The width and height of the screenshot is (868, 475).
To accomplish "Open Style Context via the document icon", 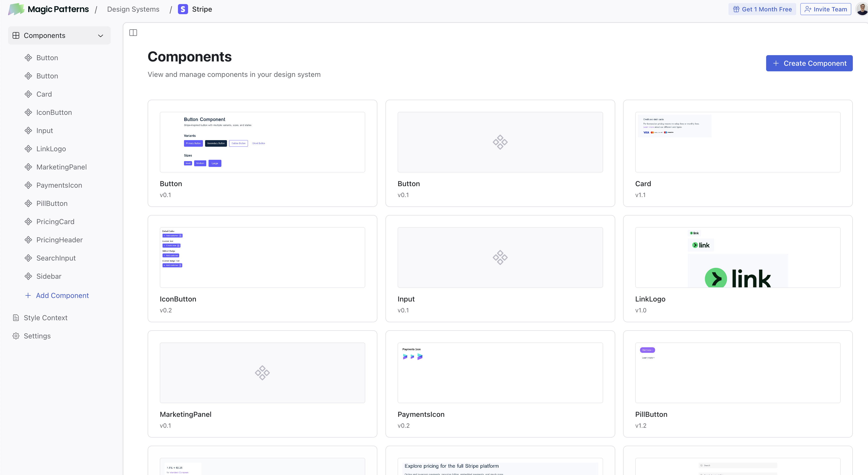I will pyautogui.click(x=16, y=317).
